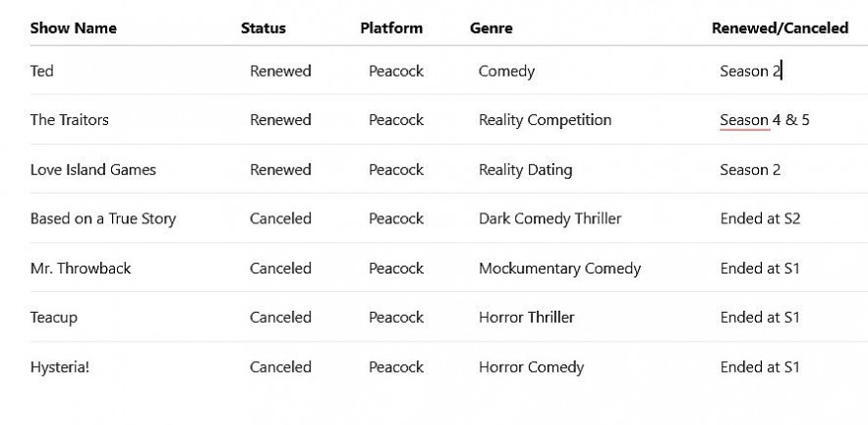This screenshot has height=425, width=868.
Task: Click the Reality Dating genre cell
Action: 525,169
